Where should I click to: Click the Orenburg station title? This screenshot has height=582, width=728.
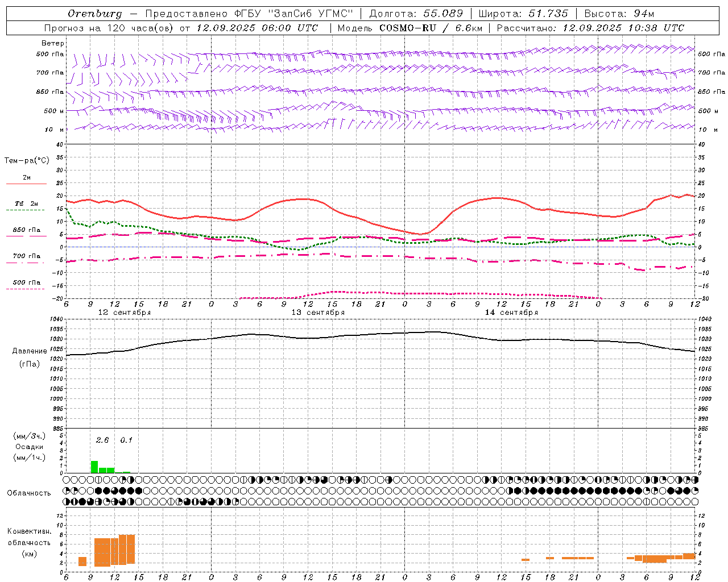(x=94, y=13)
